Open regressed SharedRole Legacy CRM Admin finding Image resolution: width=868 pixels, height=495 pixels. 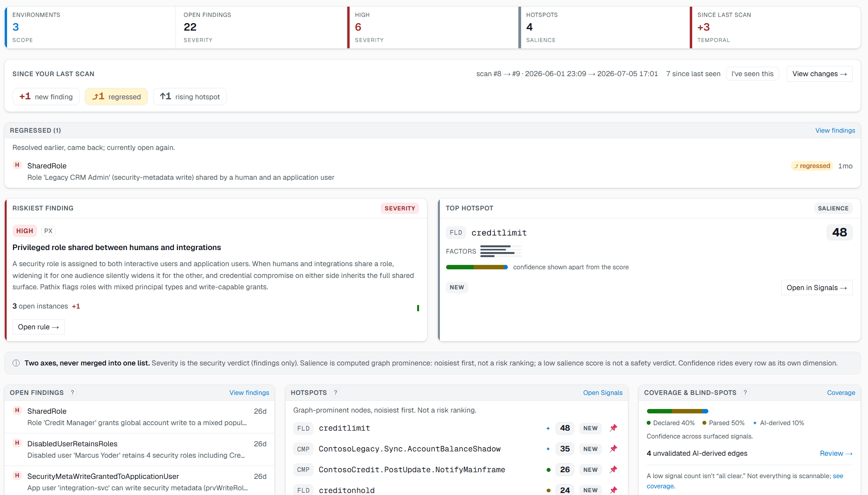pos(432,172)
